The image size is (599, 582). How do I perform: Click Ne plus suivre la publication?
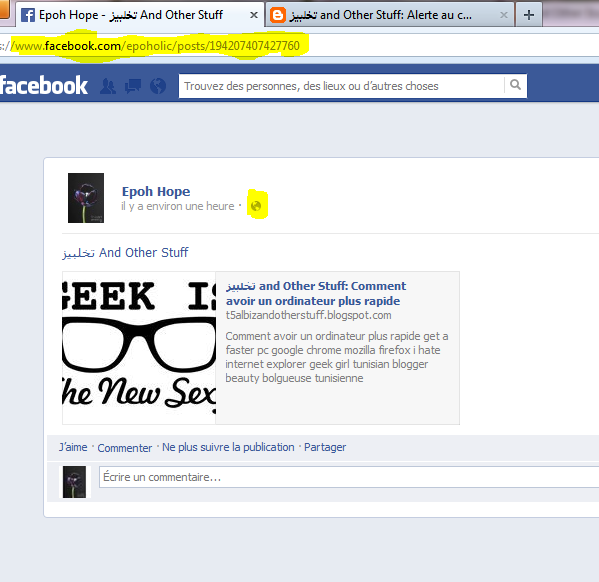click(x=228, y=447)
